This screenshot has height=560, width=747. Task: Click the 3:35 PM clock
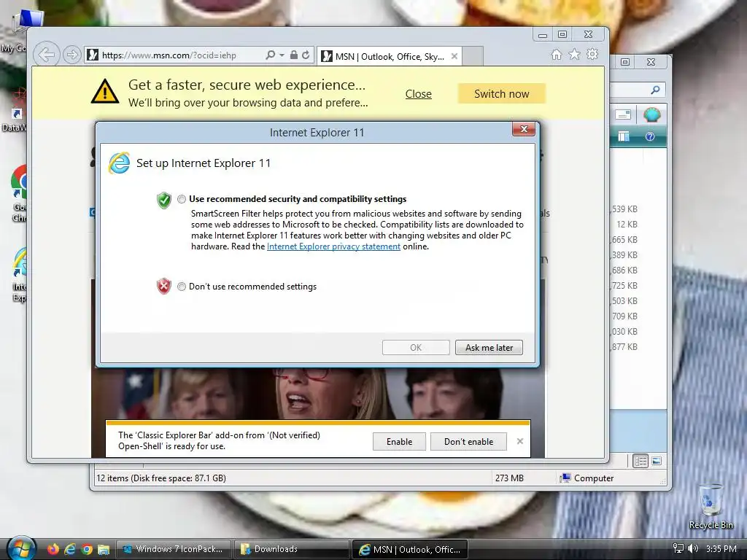click(x=721, y=549)
